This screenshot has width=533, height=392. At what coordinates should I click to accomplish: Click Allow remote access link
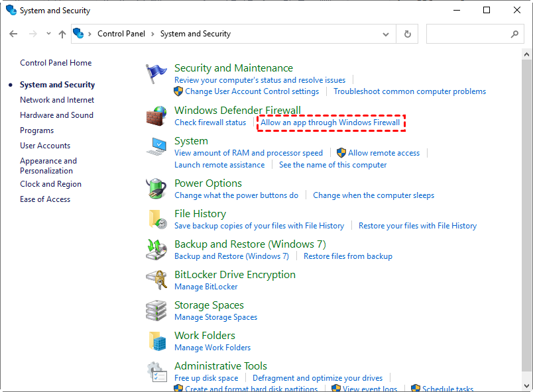click(x=384, y=153)
